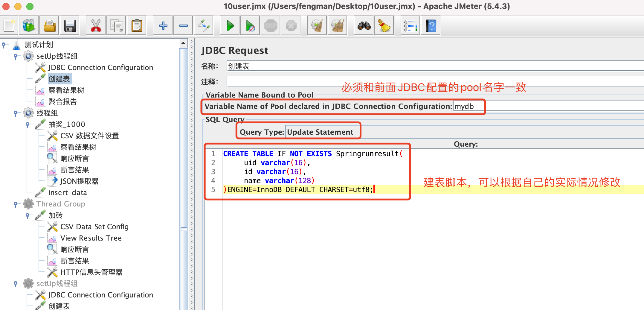The height and width of the screenshot is (310, 644).
Task: Click the Clear results broom icon
Action: [x=317, y=26]
